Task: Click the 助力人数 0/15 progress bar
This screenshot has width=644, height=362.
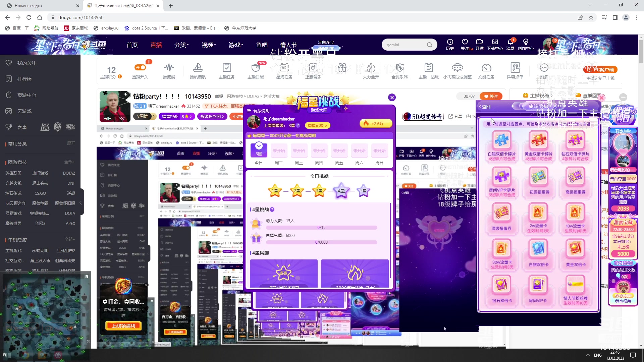Action: 321,228
